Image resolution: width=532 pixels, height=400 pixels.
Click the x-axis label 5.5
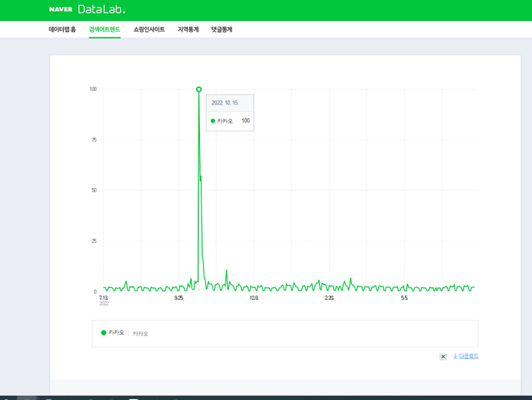pos(404,298)
